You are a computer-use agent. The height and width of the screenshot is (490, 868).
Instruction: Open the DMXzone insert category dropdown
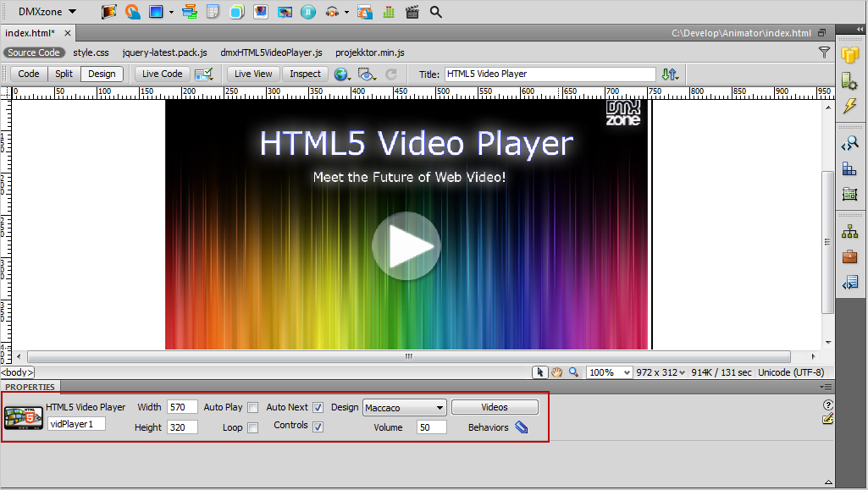(47, 12)
